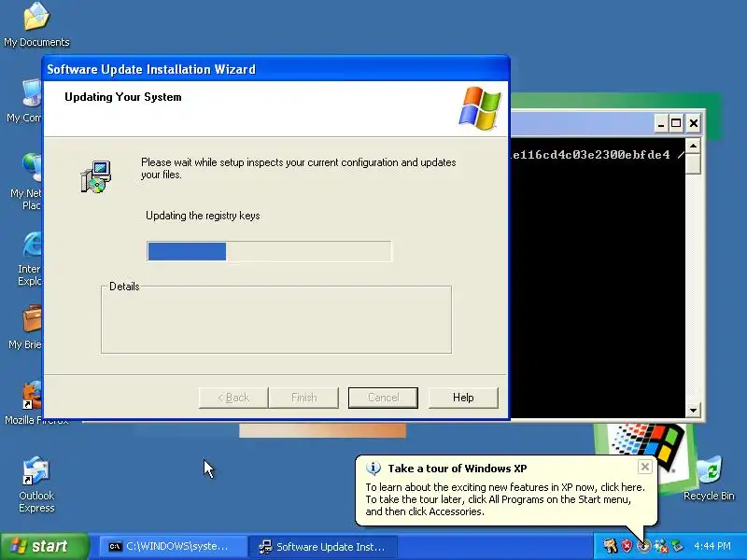The image size is (747, 560).
Task: Minimize the command prompt window
Action: [661, 124]
